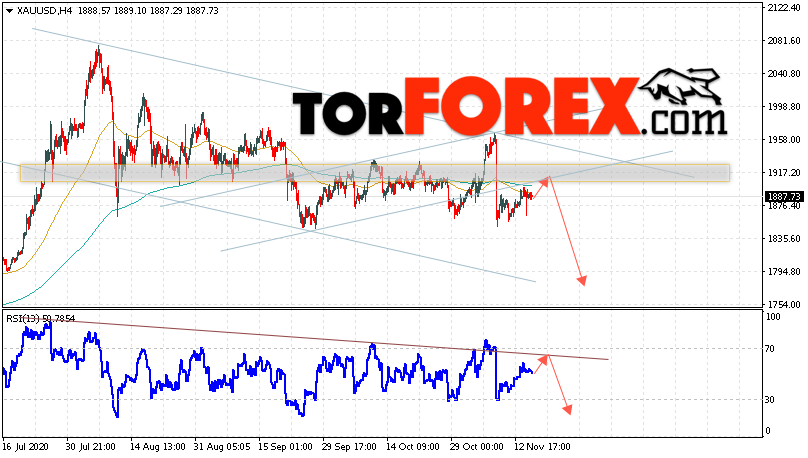Click the 12 Nov 17:00 date label
808x458 pixels.
(x=542, y=446)
